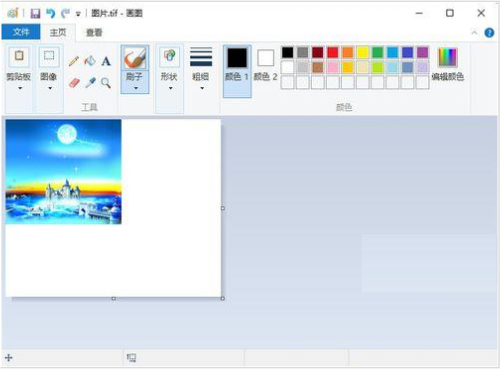
Task: Select the Eraser tool
Action: click(x=74, y=83)
